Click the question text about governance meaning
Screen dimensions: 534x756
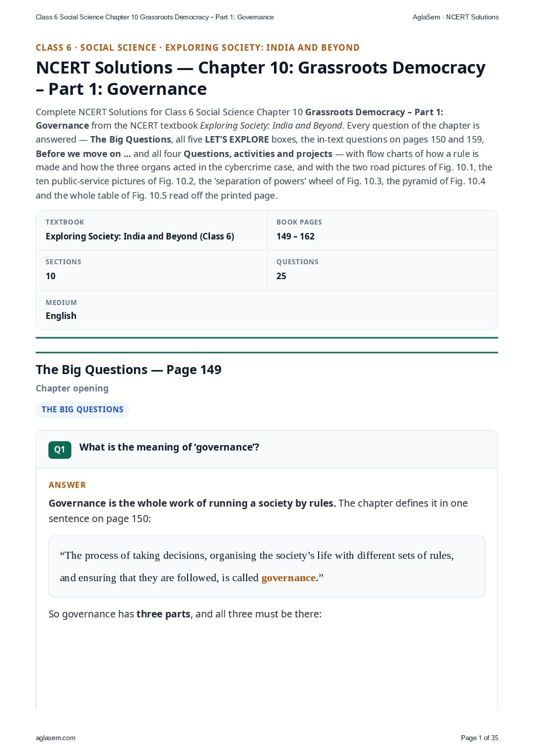coord(169,447)
